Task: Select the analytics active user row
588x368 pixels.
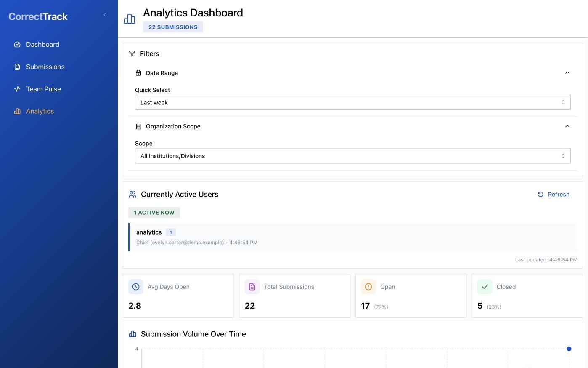Action: click(353, 237)
